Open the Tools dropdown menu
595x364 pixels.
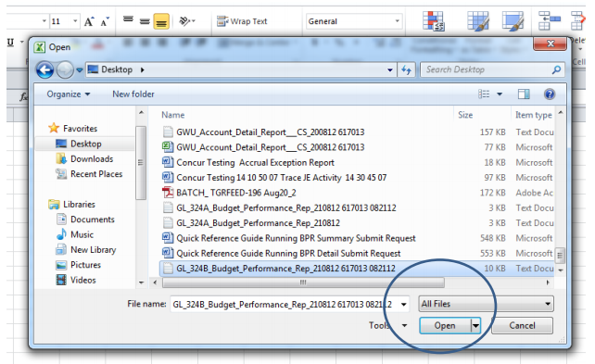pos(387,325)
